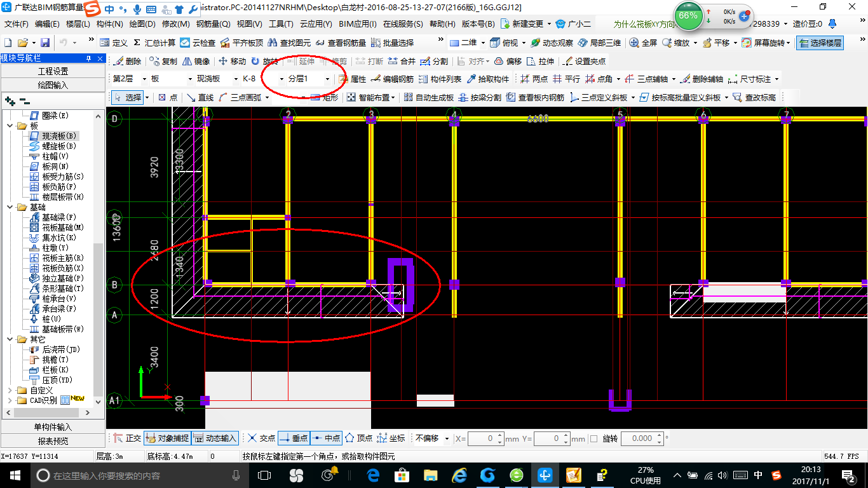The width and height of the screenshot is (868, 488).
Task: Toggle 对象捕捉 object snap
Action: click(x=166, y=438)
